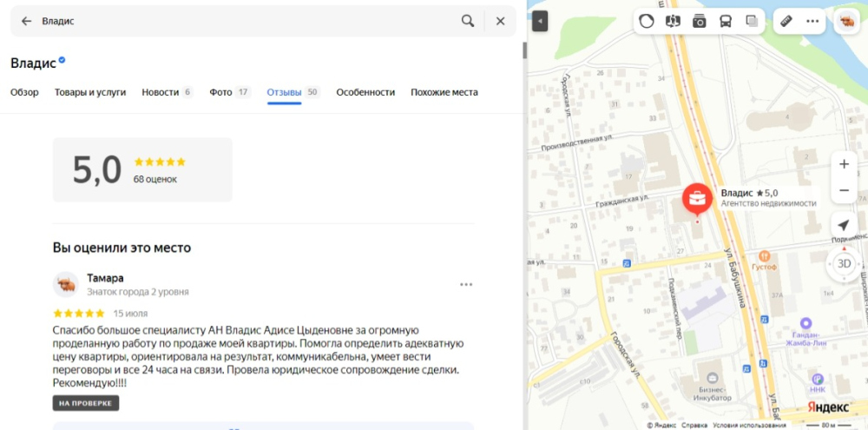This screenshot has height=430, width=868.
Task: Open the Обзор tab
Action: pyautogui.click(x=24, y=93)
